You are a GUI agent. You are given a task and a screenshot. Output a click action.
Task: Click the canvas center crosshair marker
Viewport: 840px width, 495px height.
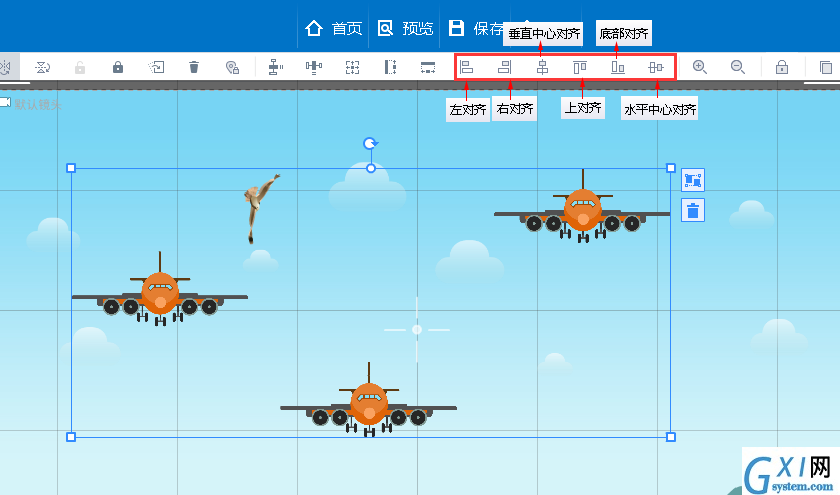(417, 329)
